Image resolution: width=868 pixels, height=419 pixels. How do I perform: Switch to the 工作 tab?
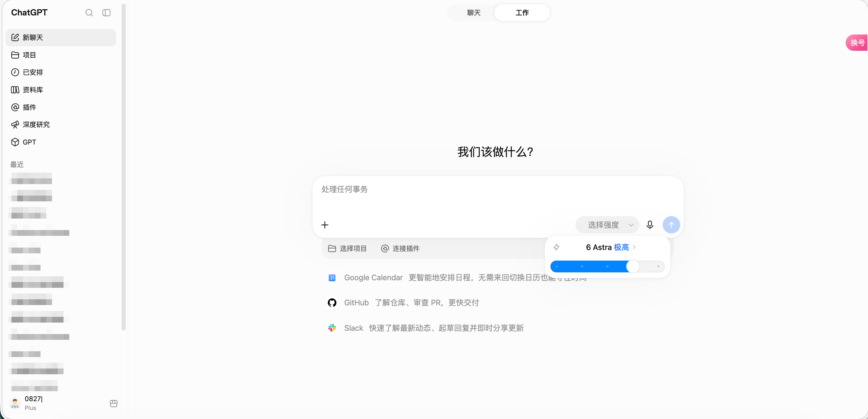(522, 13)
